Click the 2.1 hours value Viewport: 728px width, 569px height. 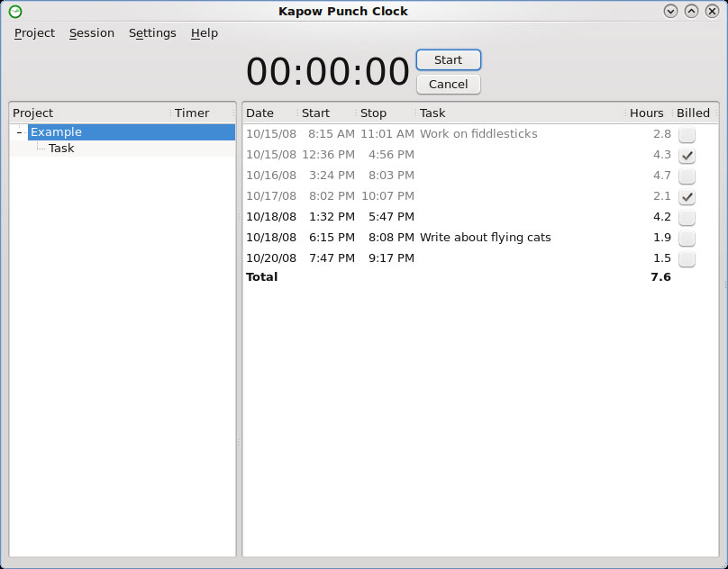pyautogui.click(x=662, y=196)
